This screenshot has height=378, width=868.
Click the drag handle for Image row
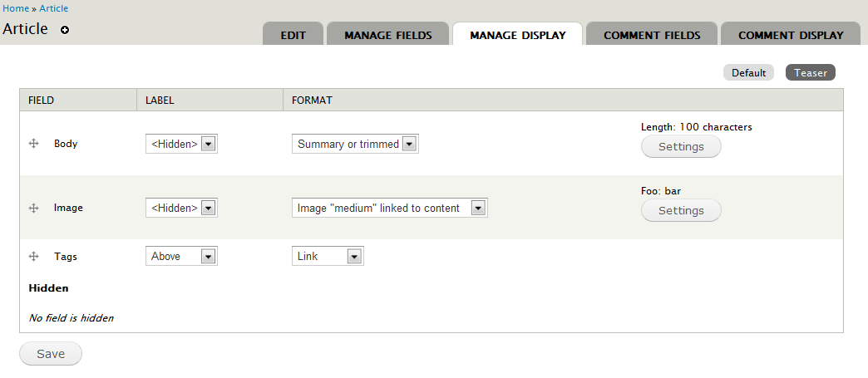pos(34,208)
